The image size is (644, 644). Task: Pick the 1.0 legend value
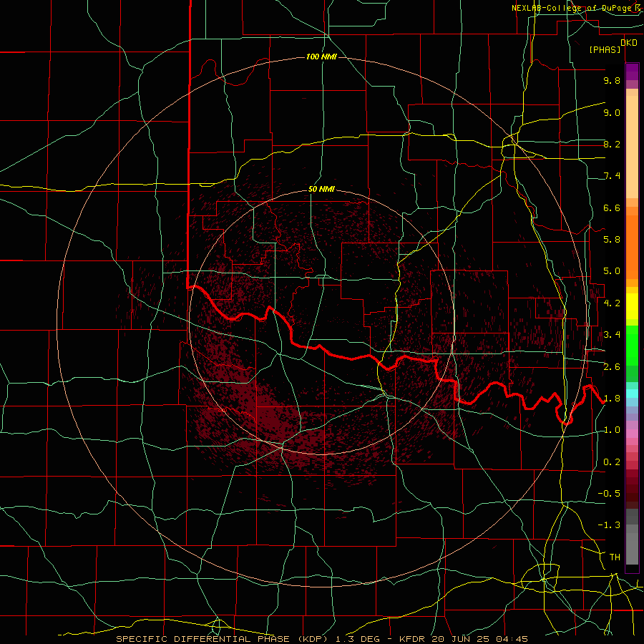[x=612, y=430]
